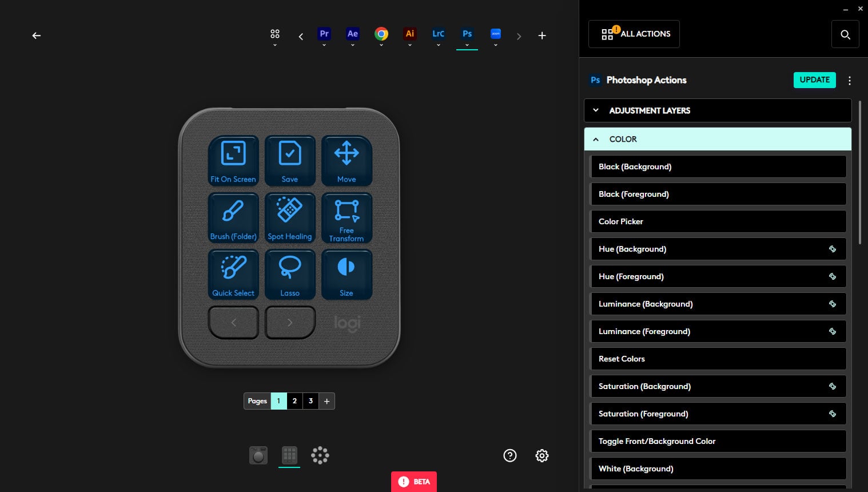The width and height of the screenshot is (868, 492).
Task: Open the All Actions button
Action: point(634,34)
